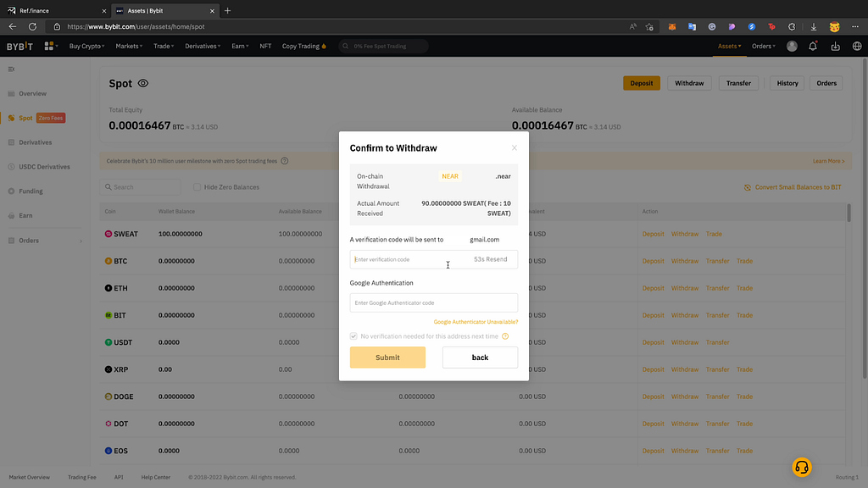The image size is (868, 488).
Task: Collapse the left sidebar
Action: tap(11, 69)
